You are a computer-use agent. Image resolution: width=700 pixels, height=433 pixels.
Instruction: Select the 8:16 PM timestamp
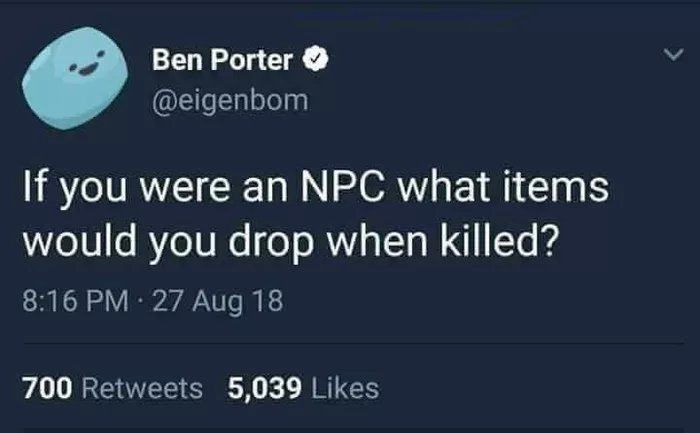coord(75,300)
